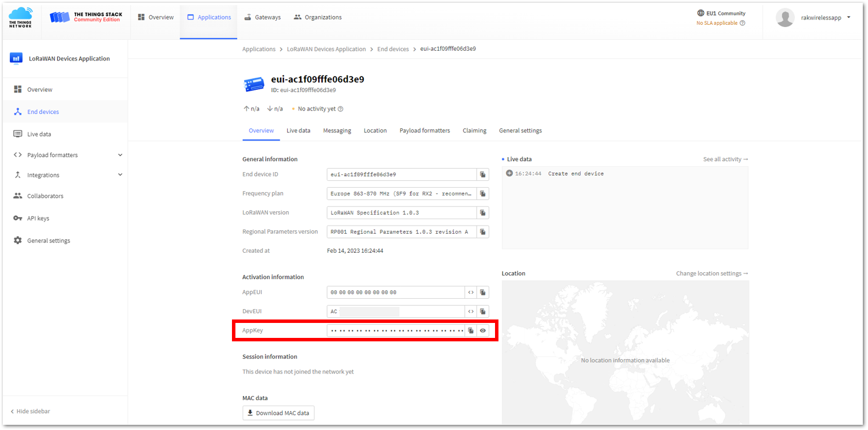Click the world map location panel
This screenshot has width=868, height=430.
[625, 353]
